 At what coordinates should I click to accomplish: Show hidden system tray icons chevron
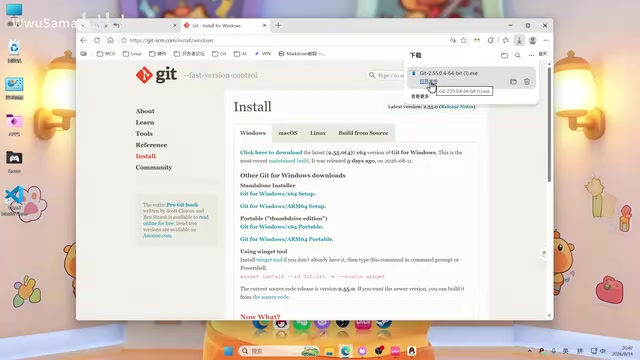pos(529,351)
